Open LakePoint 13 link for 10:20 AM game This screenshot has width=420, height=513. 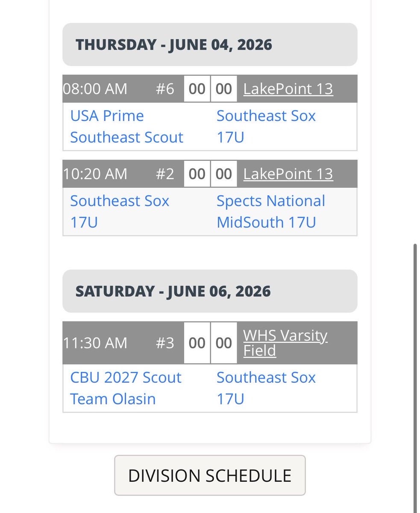[x=288, y=174]
